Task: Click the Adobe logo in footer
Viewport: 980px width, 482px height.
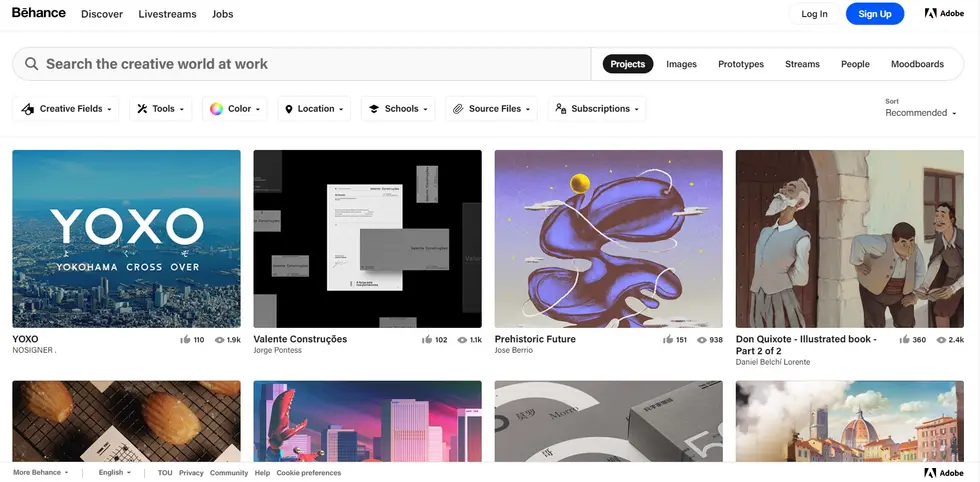Action: (x=944, y=473)
